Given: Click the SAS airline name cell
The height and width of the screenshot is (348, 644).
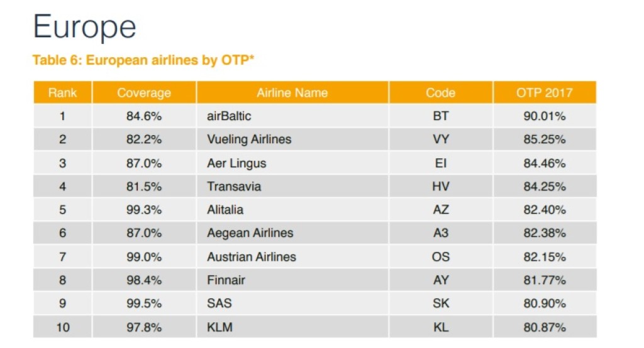Looking at the screenshot, I should coord(219,303).
